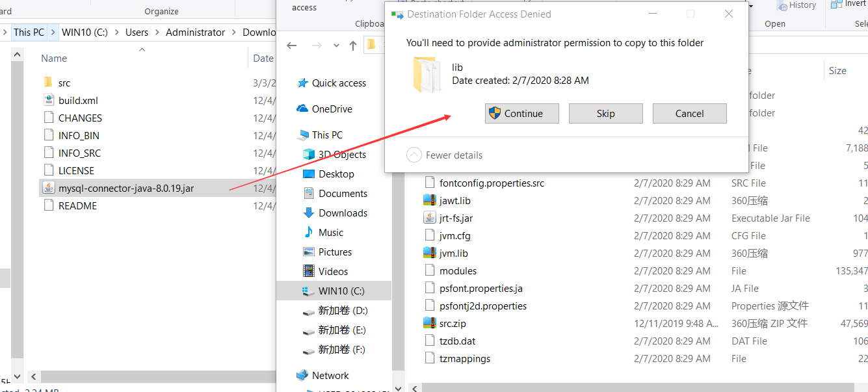Click the Cancel button in the access-denied dialog
Screen dimensions: 868x392
[689, 113]
